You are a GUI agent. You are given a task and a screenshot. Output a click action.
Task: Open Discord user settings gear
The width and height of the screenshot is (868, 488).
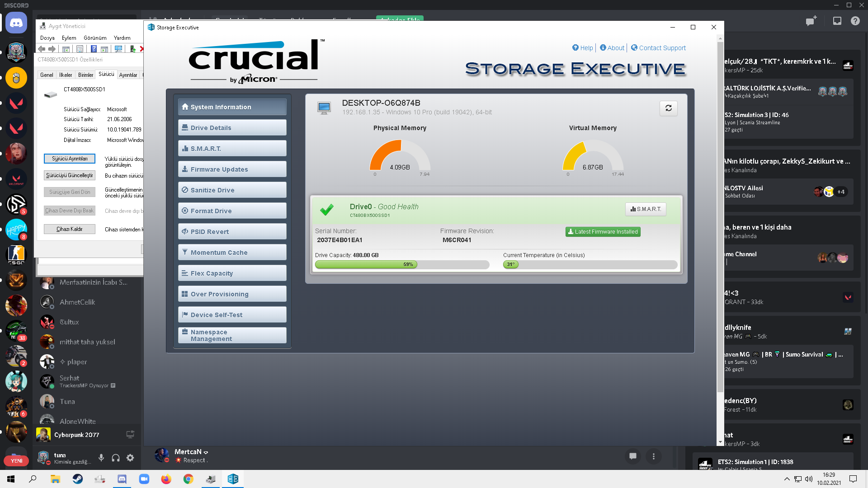[130, 458]
